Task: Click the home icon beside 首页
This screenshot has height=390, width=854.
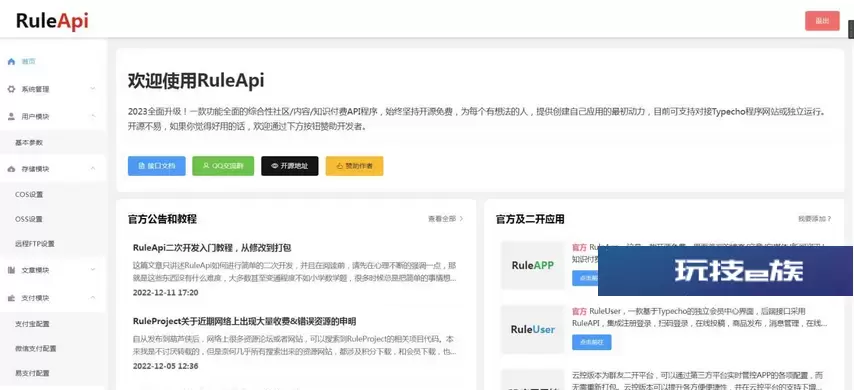Action: (11, 62)
